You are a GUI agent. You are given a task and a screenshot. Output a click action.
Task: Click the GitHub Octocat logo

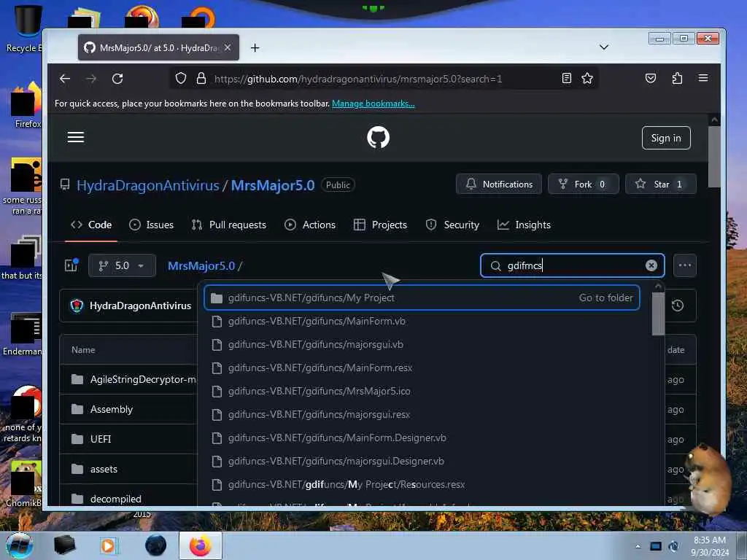[x=379, y=137]
